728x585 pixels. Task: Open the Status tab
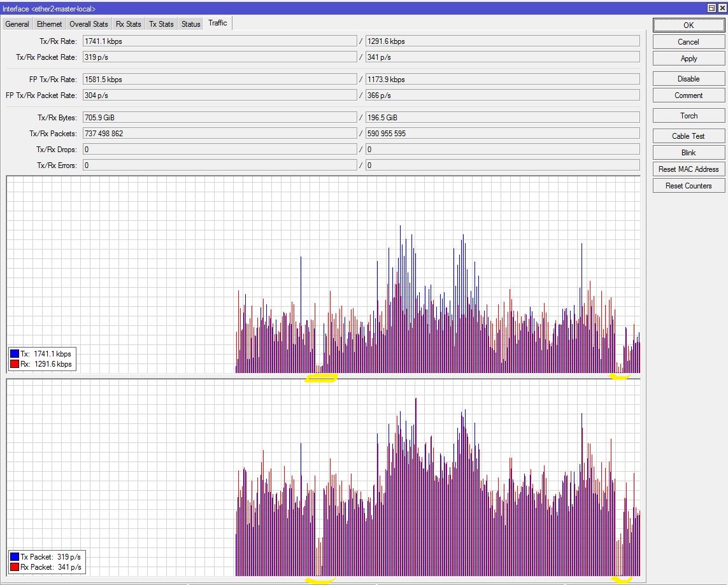[190, 24]
